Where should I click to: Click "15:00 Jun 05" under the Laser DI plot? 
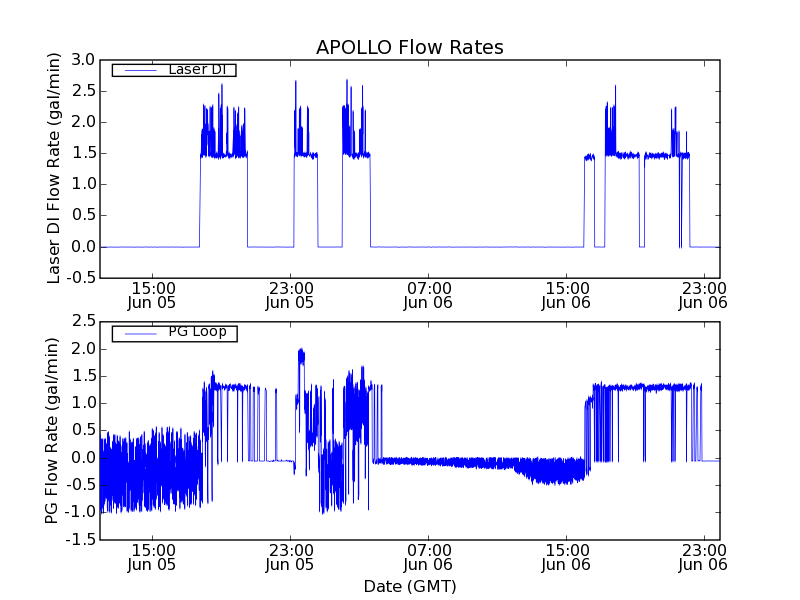pyautogui.click(x=152, y=295)
